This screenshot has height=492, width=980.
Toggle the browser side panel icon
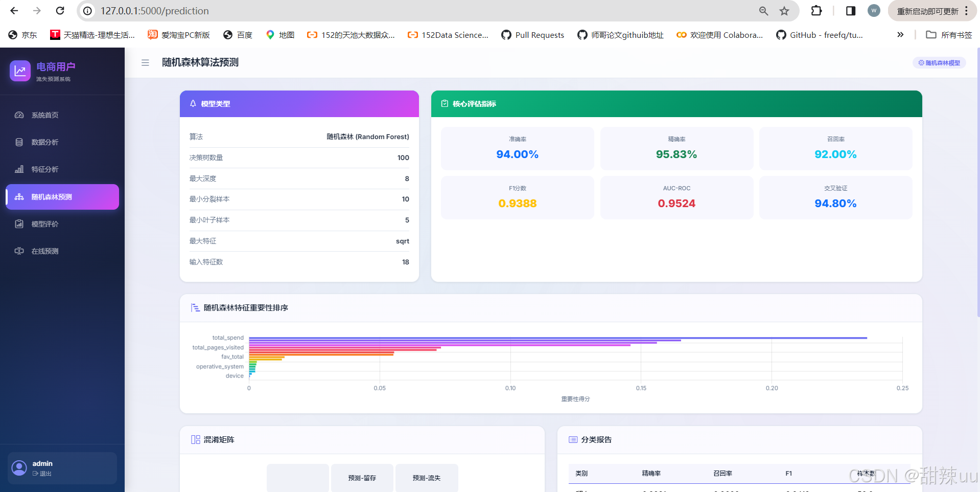851,11
